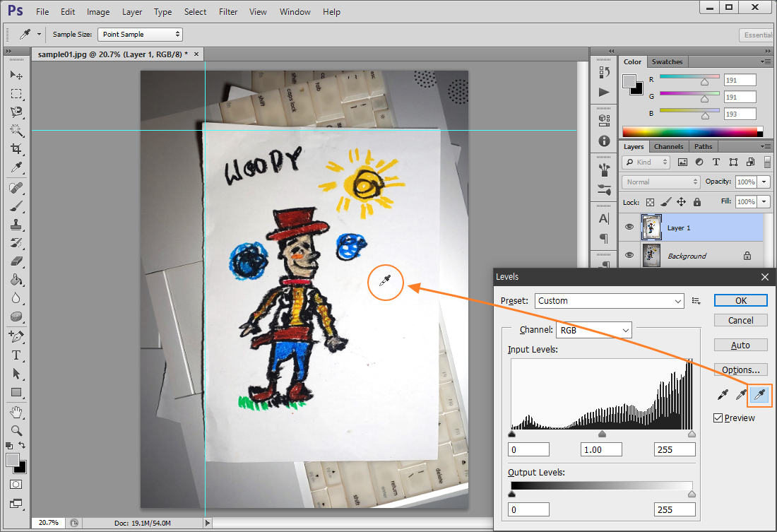Screen dimensions: 777x532
Task: Select the Zoom tool
Action: click(16, 430)
